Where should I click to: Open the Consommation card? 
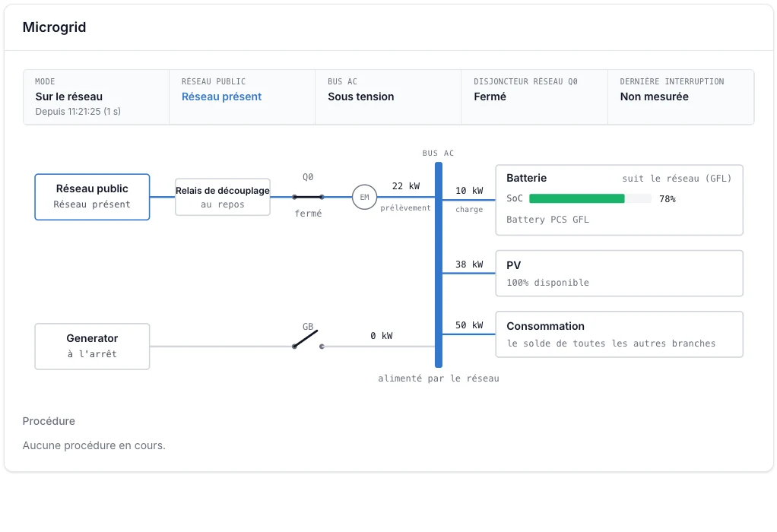[x=619, y=334]
